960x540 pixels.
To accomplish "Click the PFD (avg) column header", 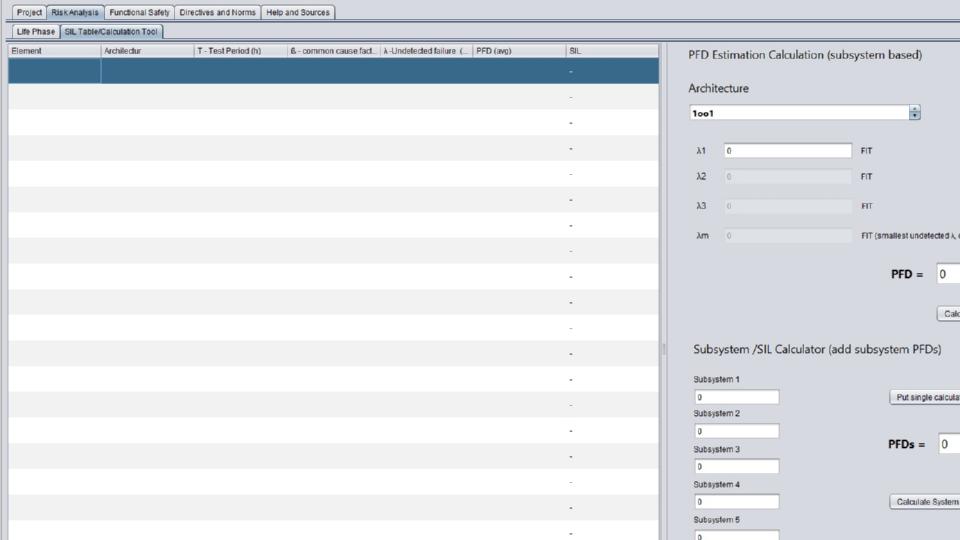I will pyautogui.click(x=517, y=50).
